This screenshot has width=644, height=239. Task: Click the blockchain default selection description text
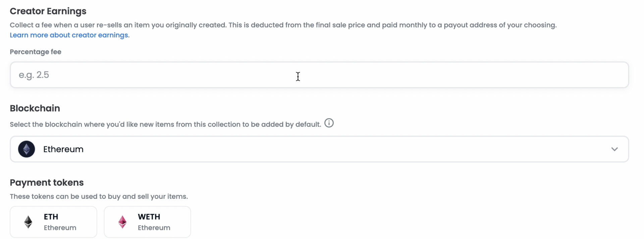coord(165,124)
